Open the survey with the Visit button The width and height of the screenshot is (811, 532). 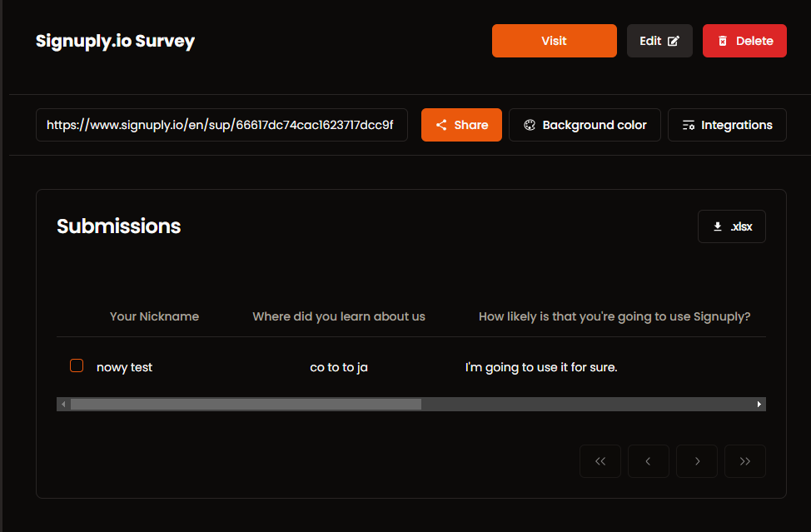554,41
